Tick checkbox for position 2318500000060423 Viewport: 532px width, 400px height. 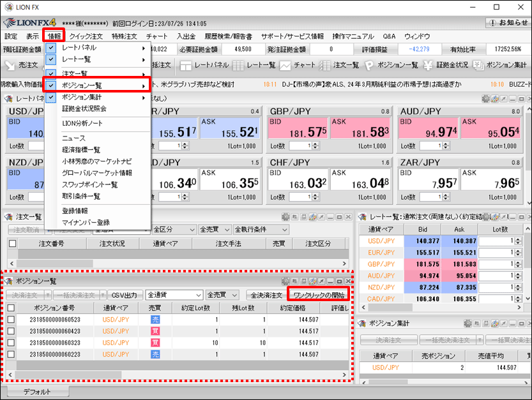(x=11, y=331)
